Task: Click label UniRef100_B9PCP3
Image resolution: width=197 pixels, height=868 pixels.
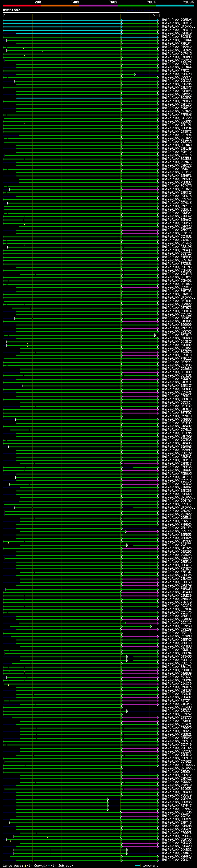Action: [176, 74]
